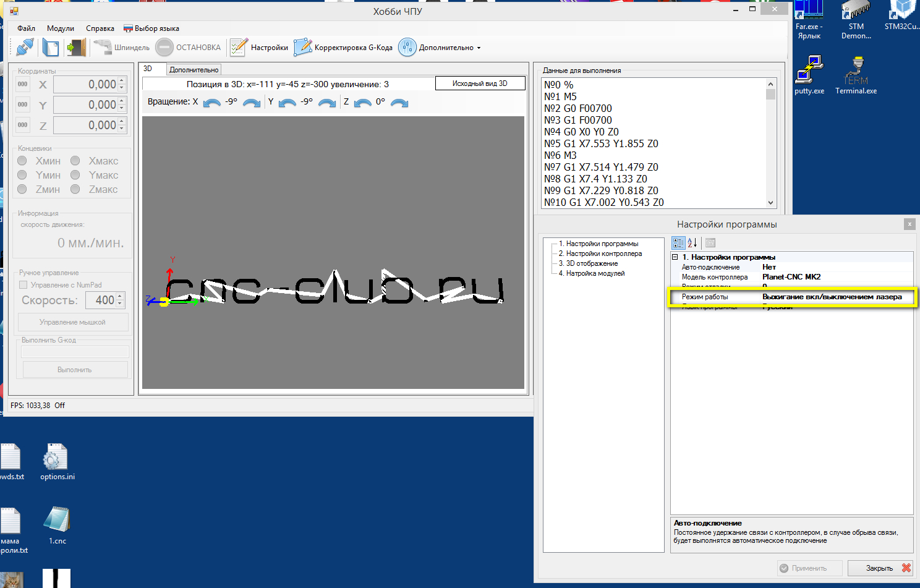The height and width of the screenshot is (588, 920).
Task: Select the STM Demon desktop icon
Action: [856, 20]
